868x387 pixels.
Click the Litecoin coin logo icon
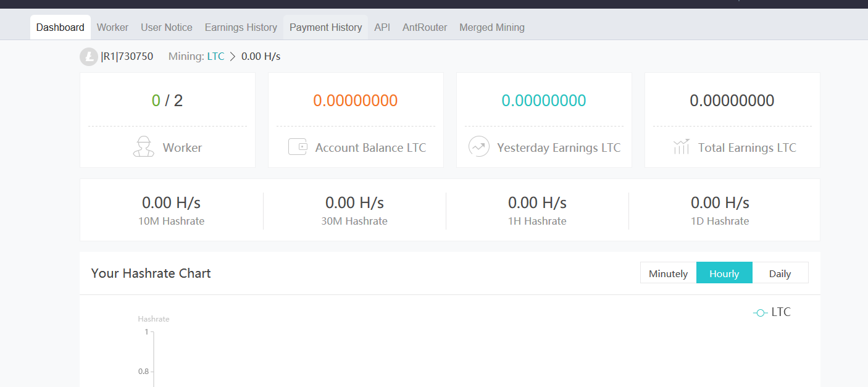click(x=89, y=57)
